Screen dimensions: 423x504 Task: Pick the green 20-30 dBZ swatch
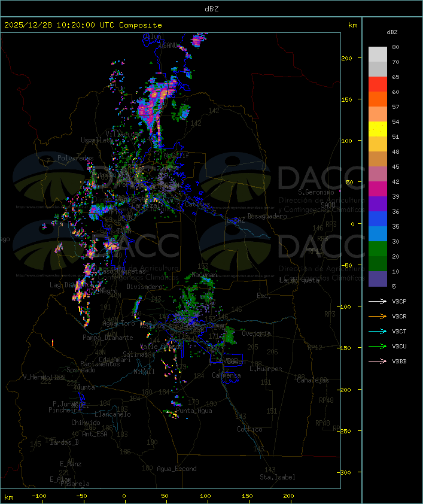(x=378, y=248)
